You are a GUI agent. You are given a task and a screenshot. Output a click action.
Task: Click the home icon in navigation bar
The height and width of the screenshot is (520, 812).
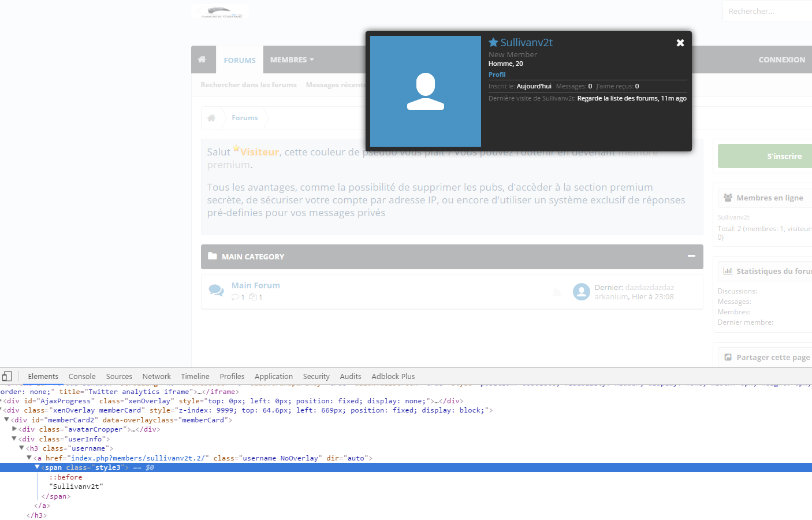[202, 60]
